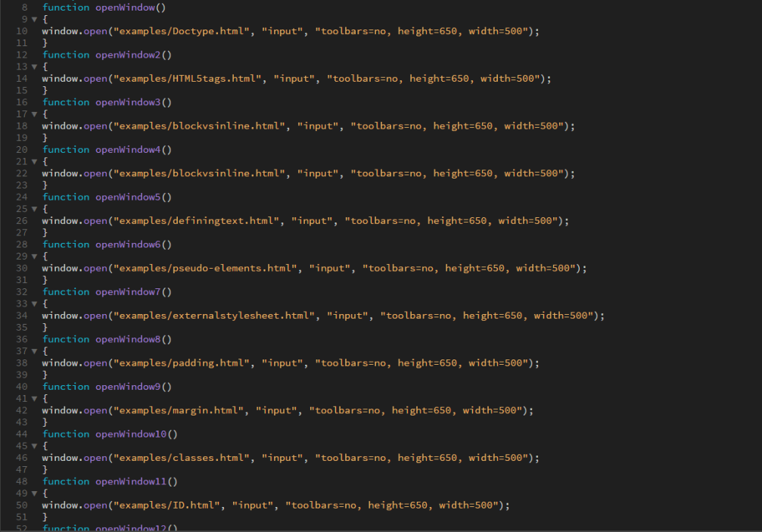Fold the openWindow3 block at line 17
762x532 pixels.
(34, 114)
